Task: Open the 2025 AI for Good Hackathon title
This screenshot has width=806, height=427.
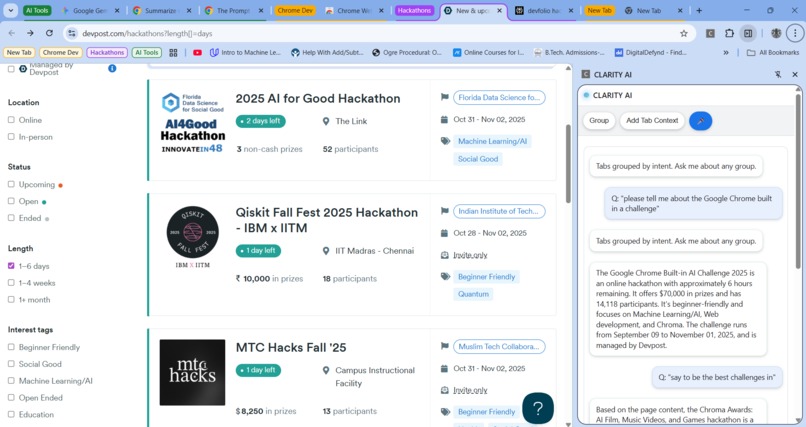Action: [318, 99]
